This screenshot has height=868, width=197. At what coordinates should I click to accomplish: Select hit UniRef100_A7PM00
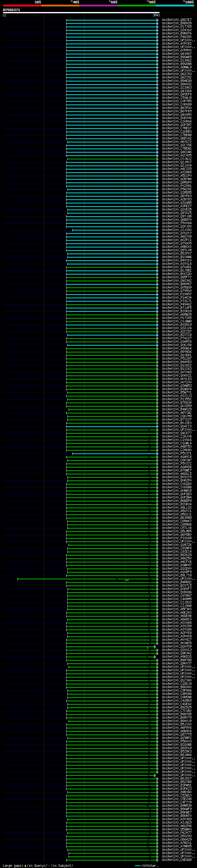click(177, 50)
